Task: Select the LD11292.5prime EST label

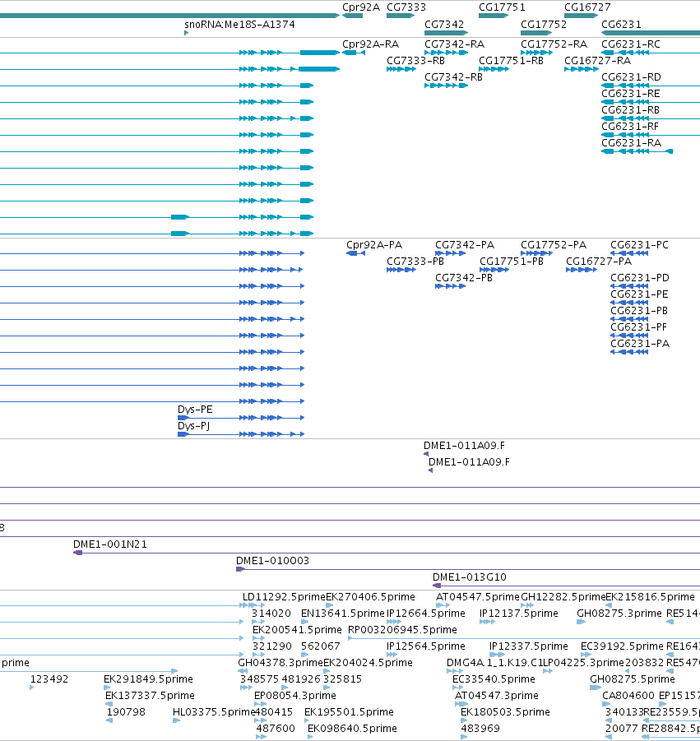Action: (x=284, y=597)
